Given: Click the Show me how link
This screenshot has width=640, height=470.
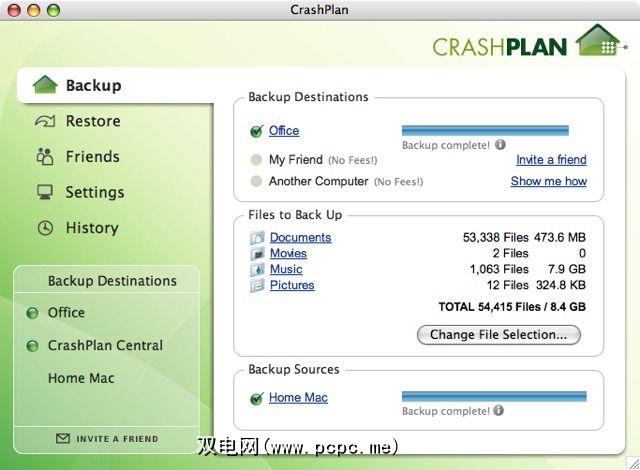Looking at the screenshot, I should tap(549, 181).
